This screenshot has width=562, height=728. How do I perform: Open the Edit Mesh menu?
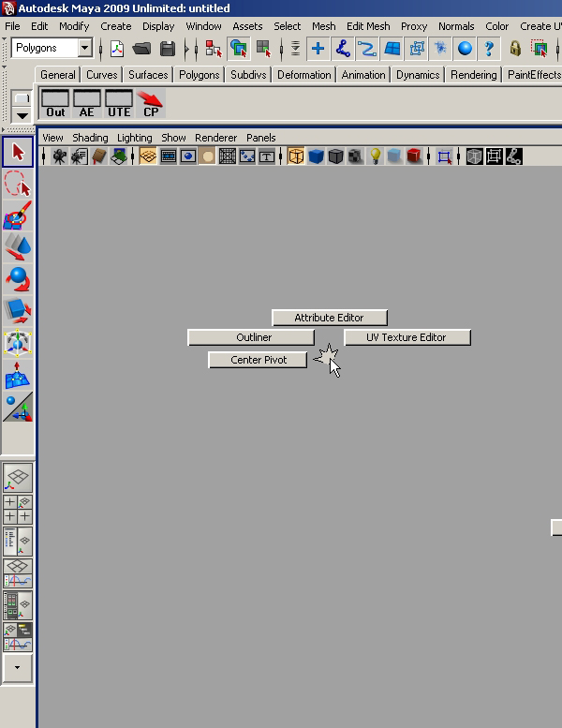point(368,26)
